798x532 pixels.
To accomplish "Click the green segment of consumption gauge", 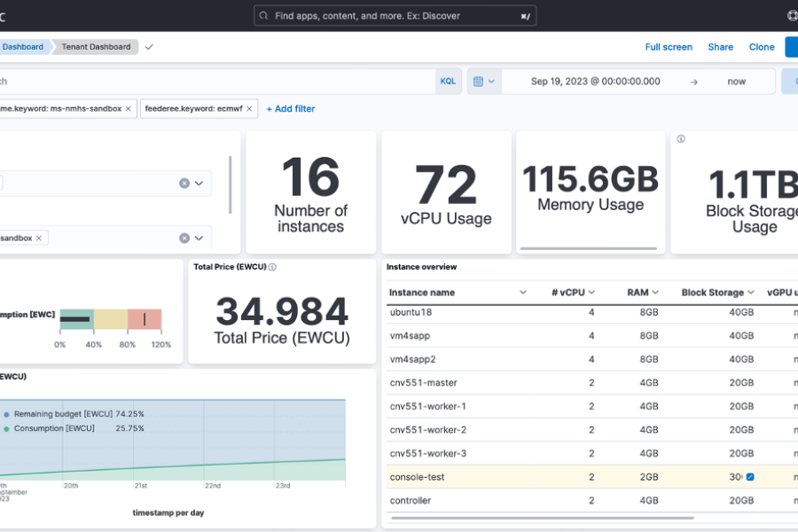I will (x=77, y=319).
